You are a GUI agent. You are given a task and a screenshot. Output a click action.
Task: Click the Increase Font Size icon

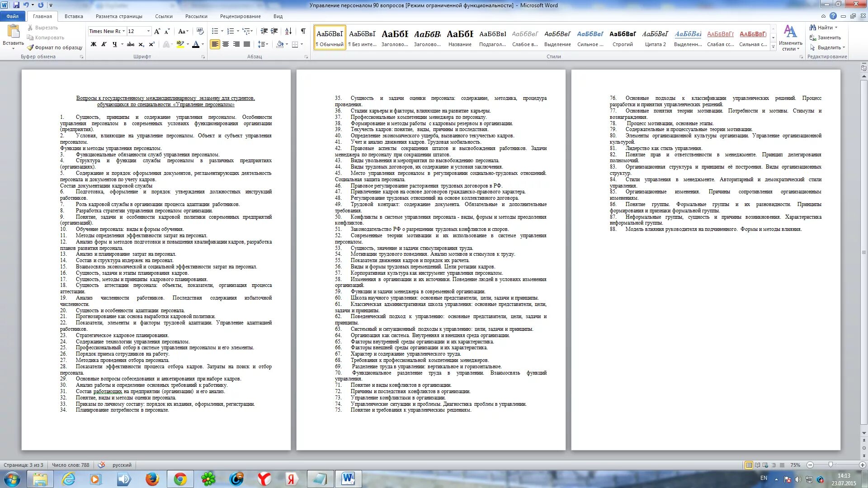click(x=157, y=31)
